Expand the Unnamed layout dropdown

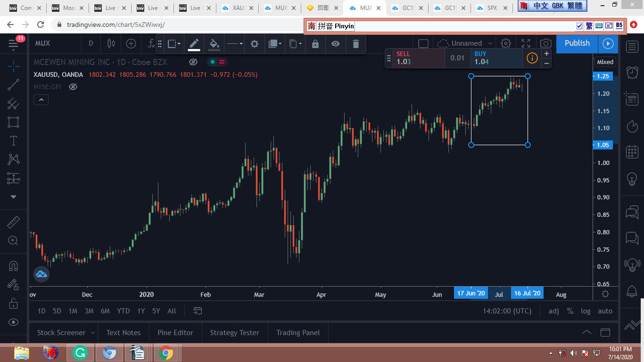490,43
